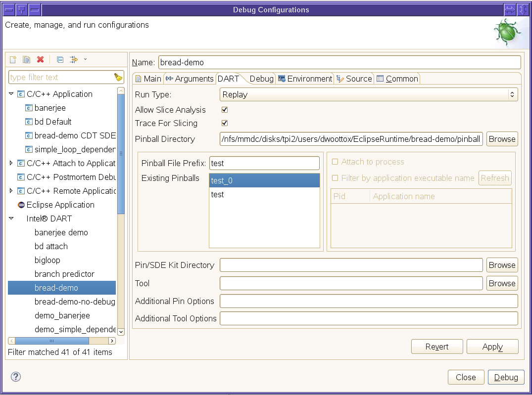Delete selected configuration with red X icon
The width and height of the screenshot is (532, 395).
pos(41,59)
